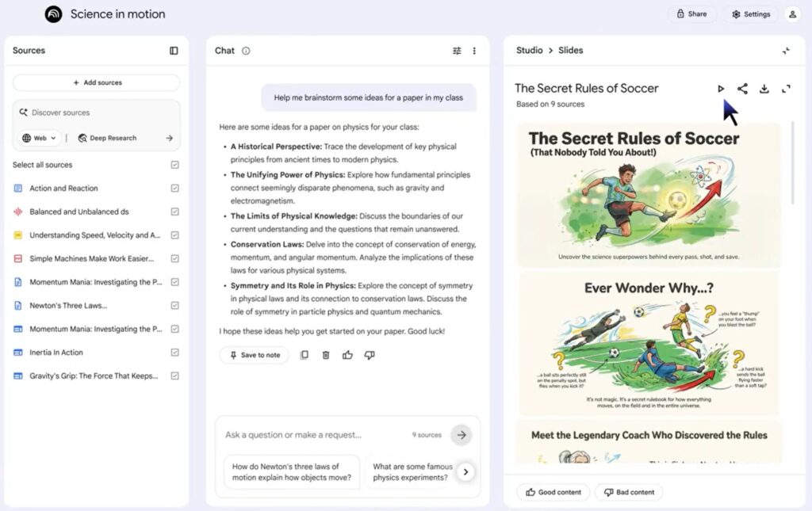Uncheck the Action and Reaction source
This screenshot has width=812, height=511.
pyautogui.click(x=174, y=189)
